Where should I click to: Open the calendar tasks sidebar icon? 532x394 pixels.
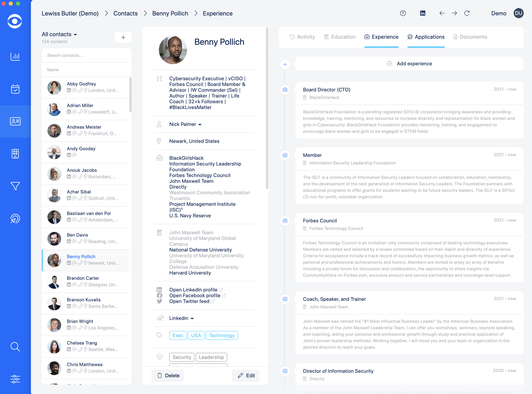pyautogui.click(x=15, y=89)
